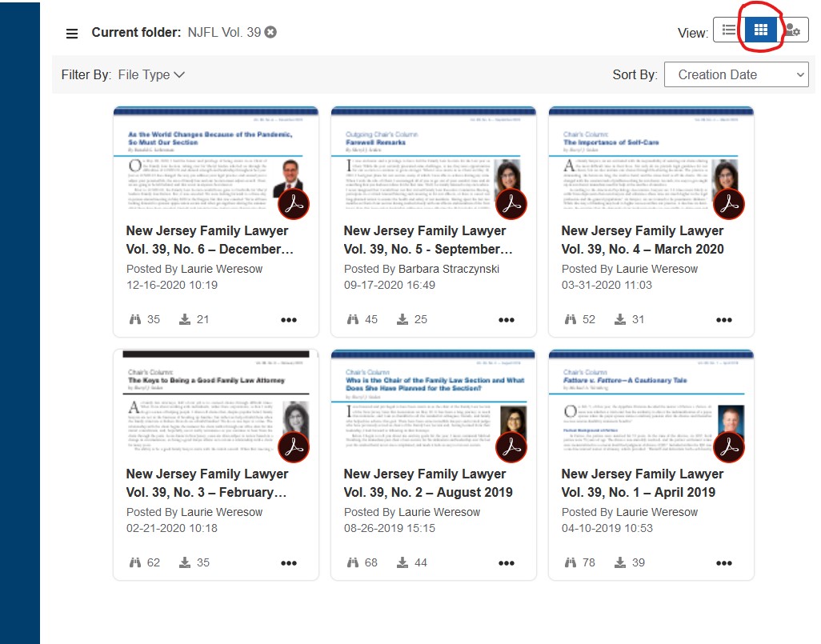Click the 'Current folder:' label

point(136,33)
